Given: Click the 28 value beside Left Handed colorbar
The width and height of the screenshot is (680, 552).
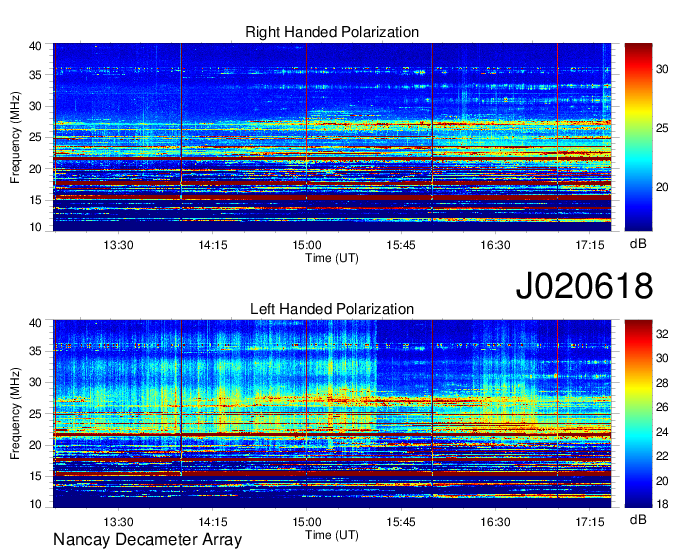Looking at the screenshot, I should tap(662, 382).
